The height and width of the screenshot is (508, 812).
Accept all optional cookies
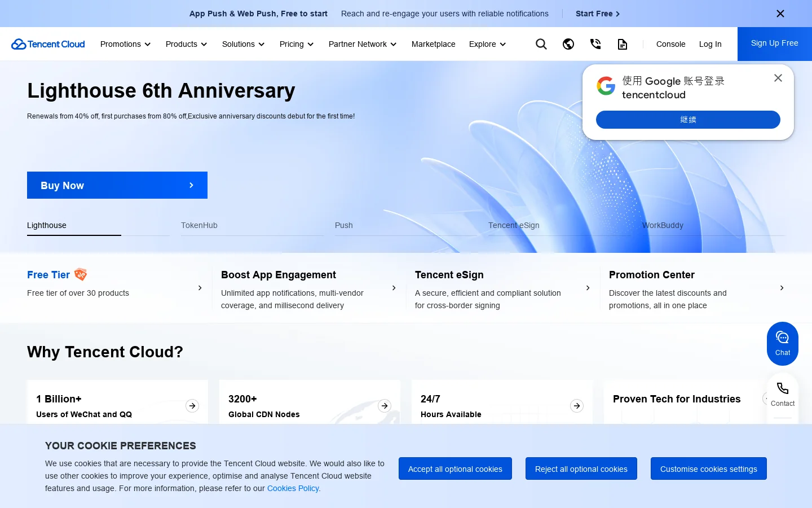click(455, 468)
